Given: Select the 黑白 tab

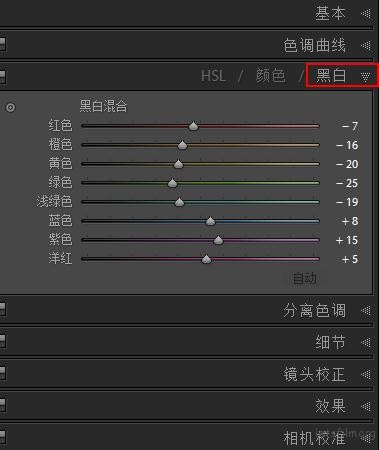Looking at the screenshot, I should (x=331, y=75).
